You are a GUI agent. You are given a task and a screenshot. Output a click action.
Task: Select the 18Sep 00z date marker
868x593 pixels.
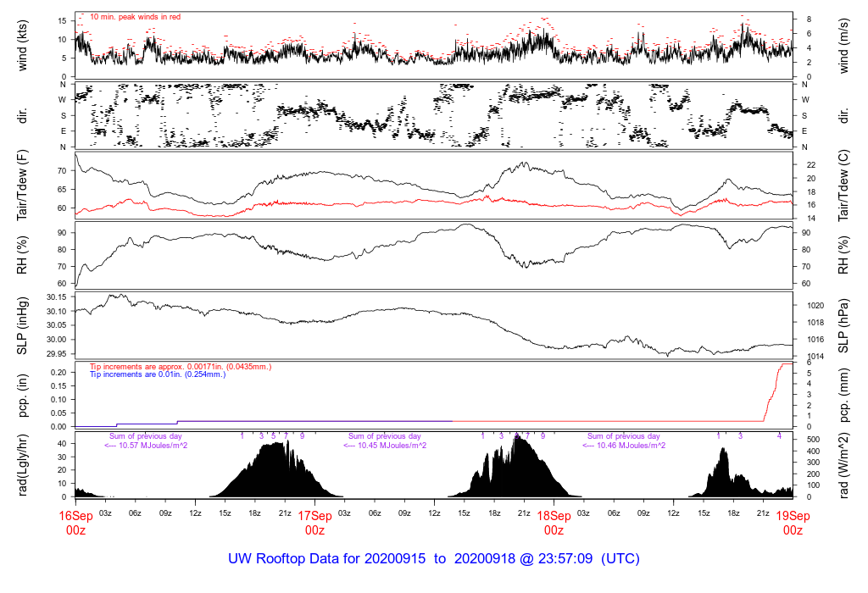point(554,523)
